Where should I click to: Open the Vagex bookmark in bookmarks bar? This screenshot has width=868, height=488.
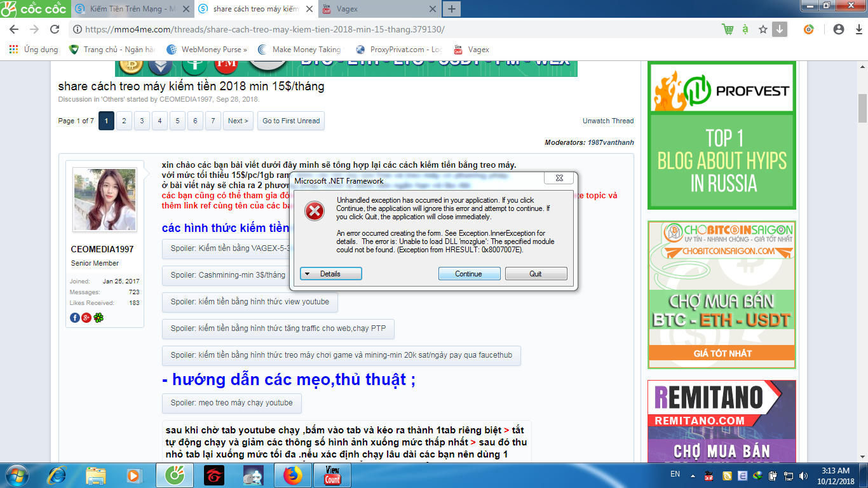471,50
